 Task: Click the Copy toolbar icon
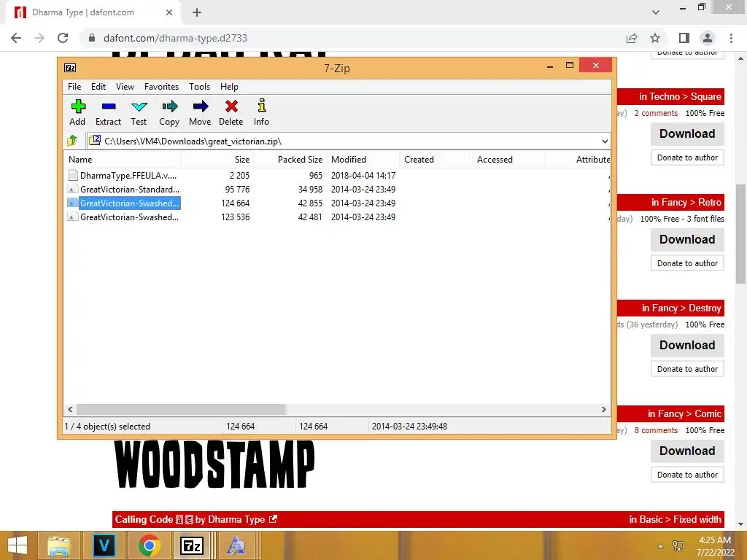(169, 112)
